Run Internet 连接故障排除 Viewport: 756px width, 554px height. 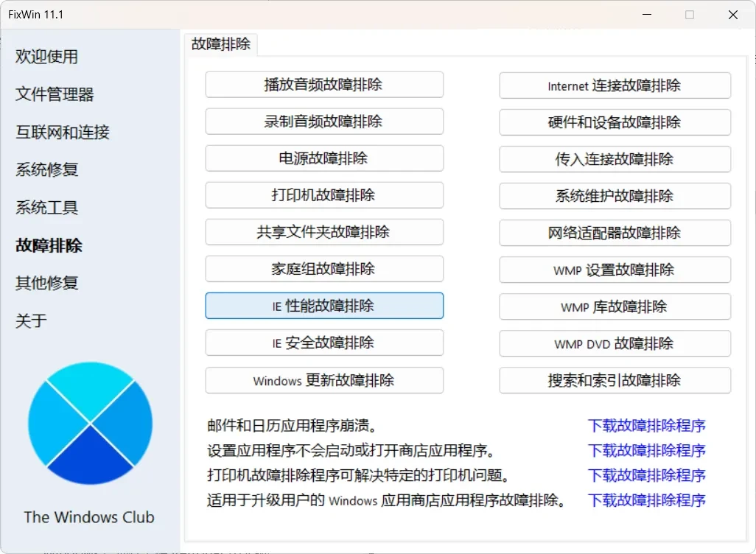[615, 85]
